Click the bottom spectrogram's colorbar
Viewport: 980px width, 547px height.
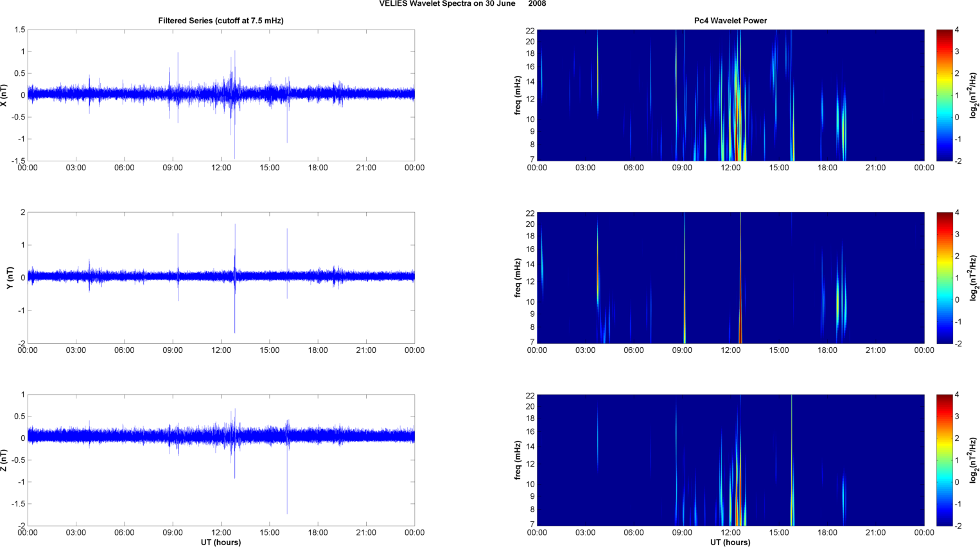tap(944, 460)
